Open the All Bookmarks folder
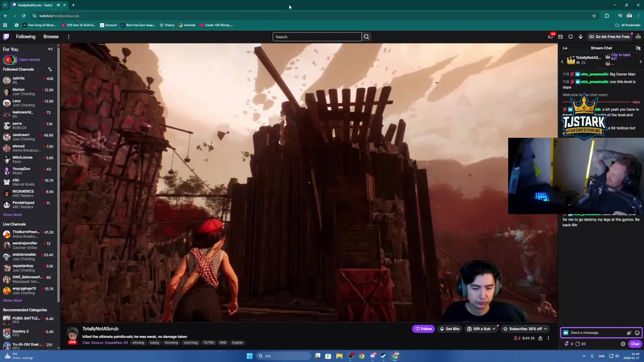Image resolution: width=644 pixels, height=362 pixels. coord(627,25)
